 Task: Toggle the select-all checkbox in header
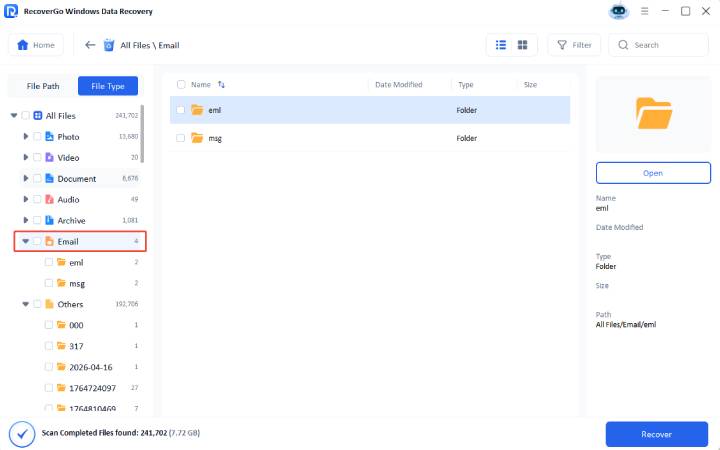click(x=181, y=84)
